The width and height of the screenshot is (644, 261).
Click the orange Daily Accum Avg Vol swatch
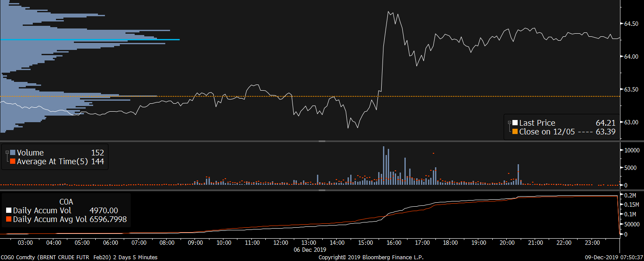click(x=9, y=219)
